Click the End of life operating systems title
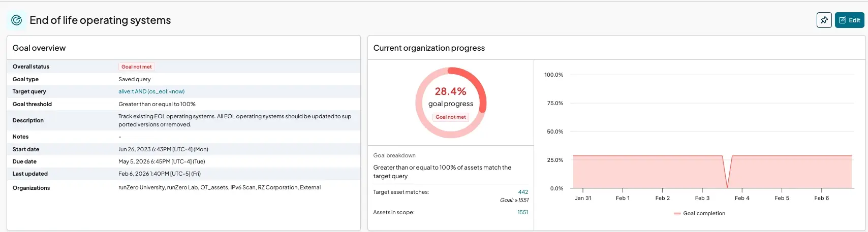The image size is (868, 232). pyautogui.click(x=100, y=20)
